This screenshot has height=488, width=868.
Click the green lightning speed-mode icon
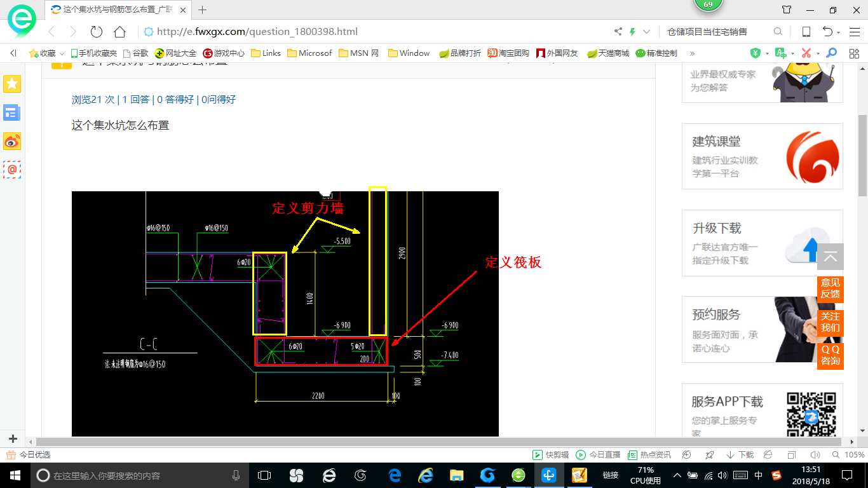click(x=633, y=32)
